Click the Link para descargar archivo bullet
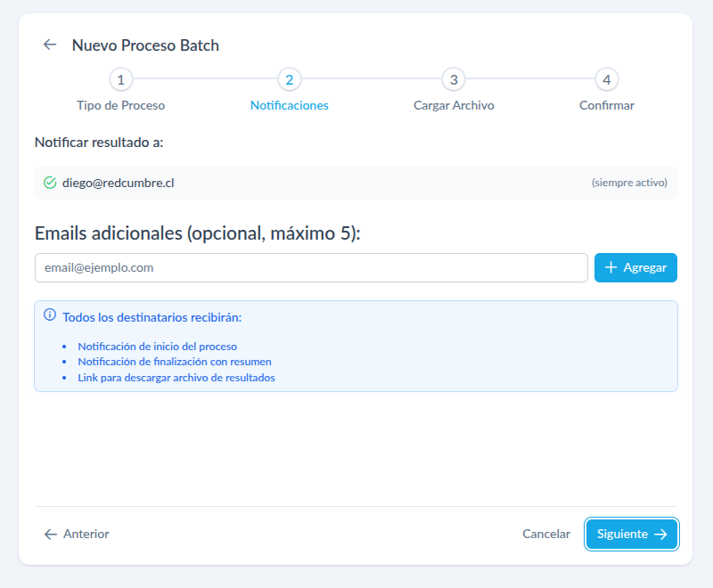The height and width of the screenshot is (588, 713). pyautogui.click(x=176, y=378)
